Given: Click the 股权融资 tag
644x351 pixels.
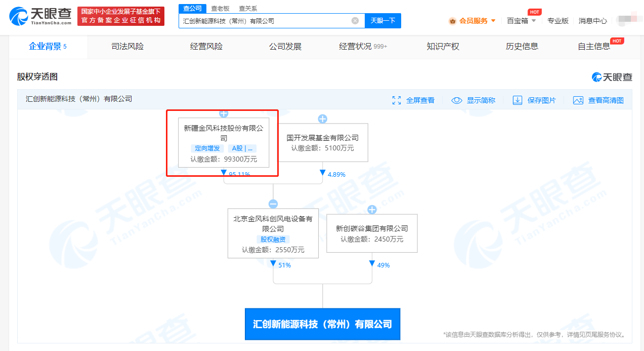Looking at the screenshot, I should pos(273,240).
